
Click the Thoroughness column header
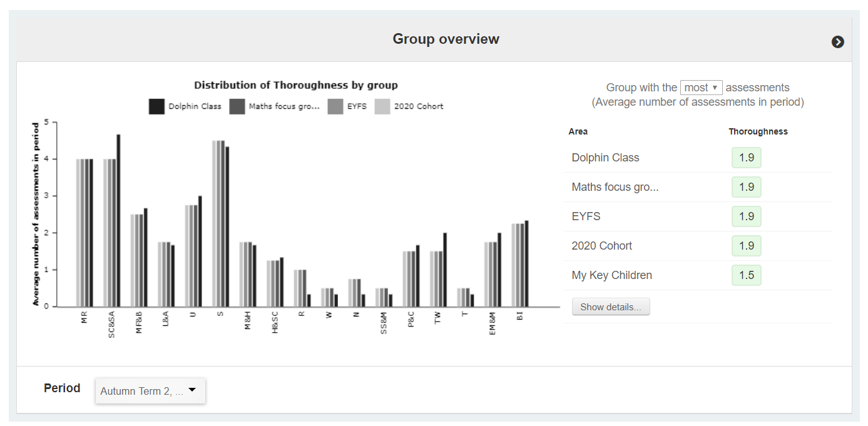click(x=758, y=131)
